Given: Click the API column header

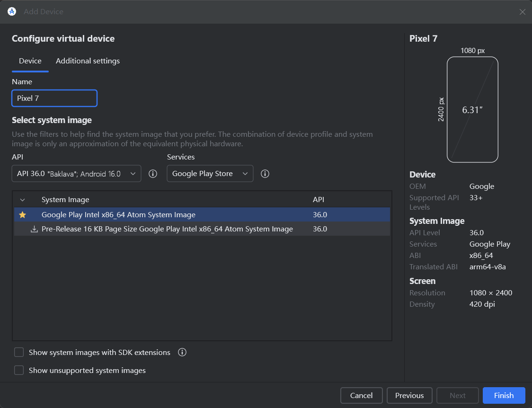Looking at the screenshot, I should pyautogui.click(x=318, y=199).
